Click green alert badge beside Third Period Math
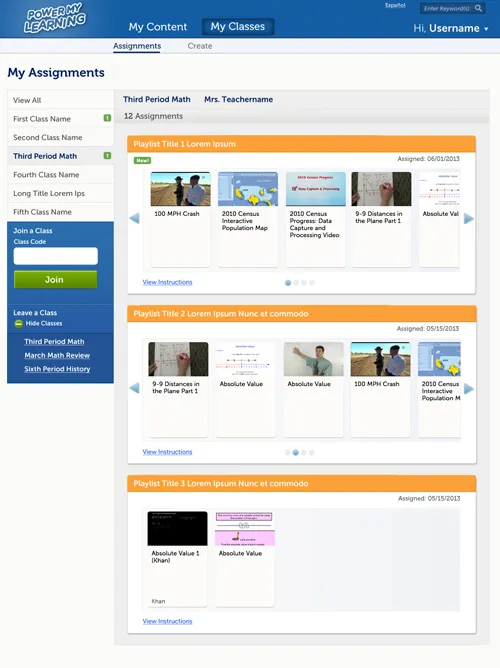The width and height of the screenshot is (500, 668). pos(107,155)
